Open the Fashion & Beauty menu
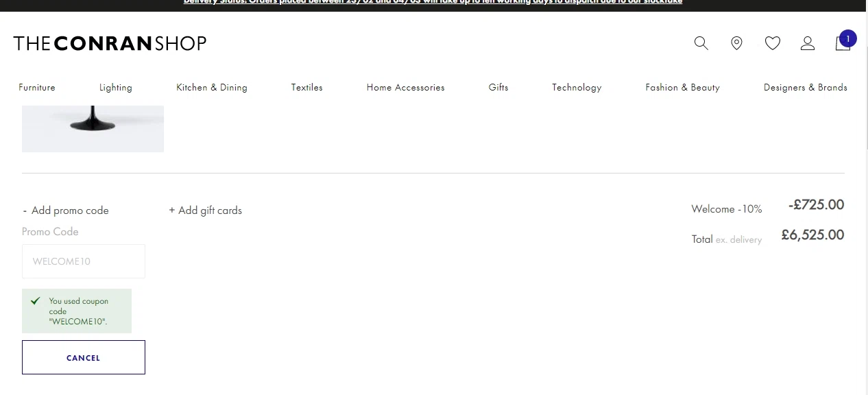The image size is (868, 395). pos(683,87)
